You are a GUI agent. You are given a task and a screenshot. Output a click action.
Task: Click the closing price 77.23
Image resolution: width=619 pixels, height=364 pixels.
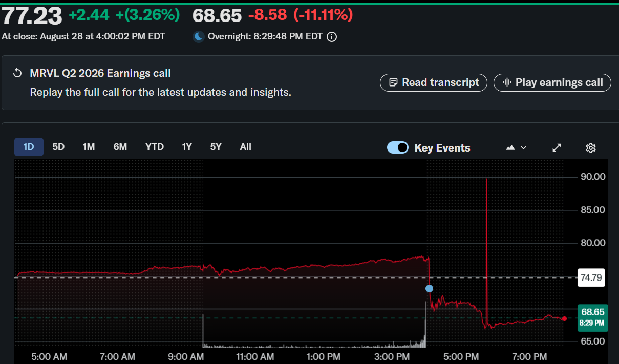click(32, 16)
